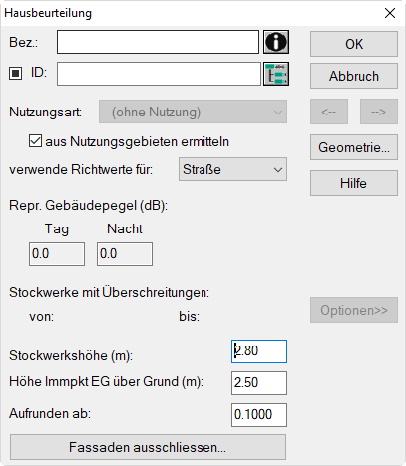Toggle the square checkbox next to ID
Image resolution: width=406 pixels, height=466 pixels.
point(15,73)
